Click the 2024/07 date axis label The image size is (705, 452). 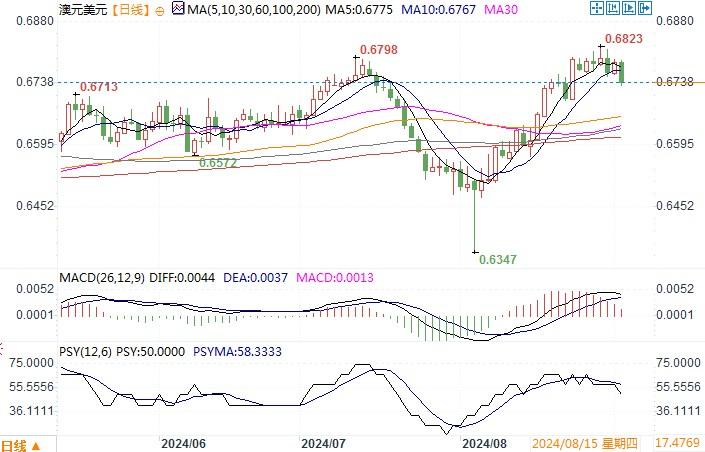323,444
